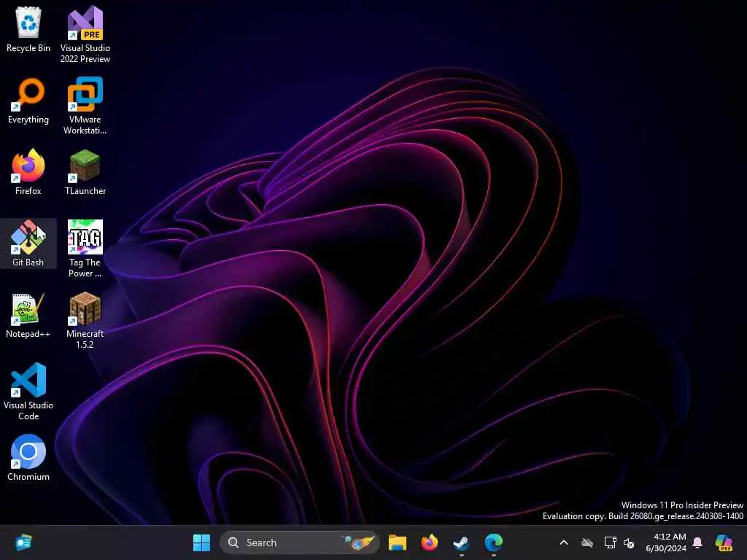The image size is (747, 560).
Task: Show hidden system tray icons
Action: click(564, 542)
